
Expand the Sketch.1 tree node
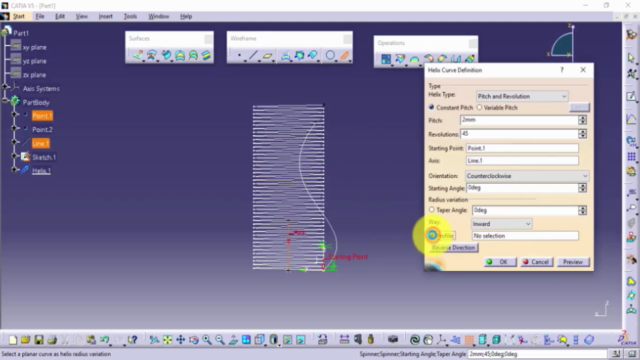click(14, 156)
